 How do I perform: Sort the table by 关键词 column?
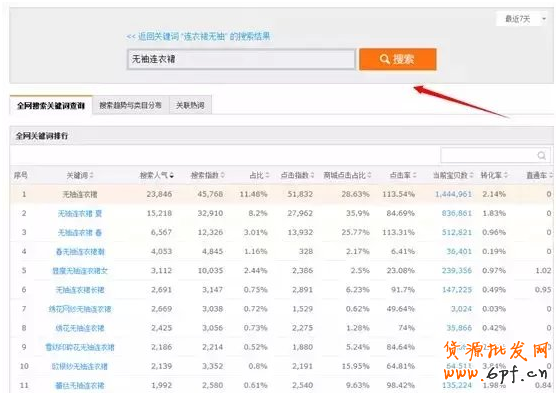click(91, 175)
